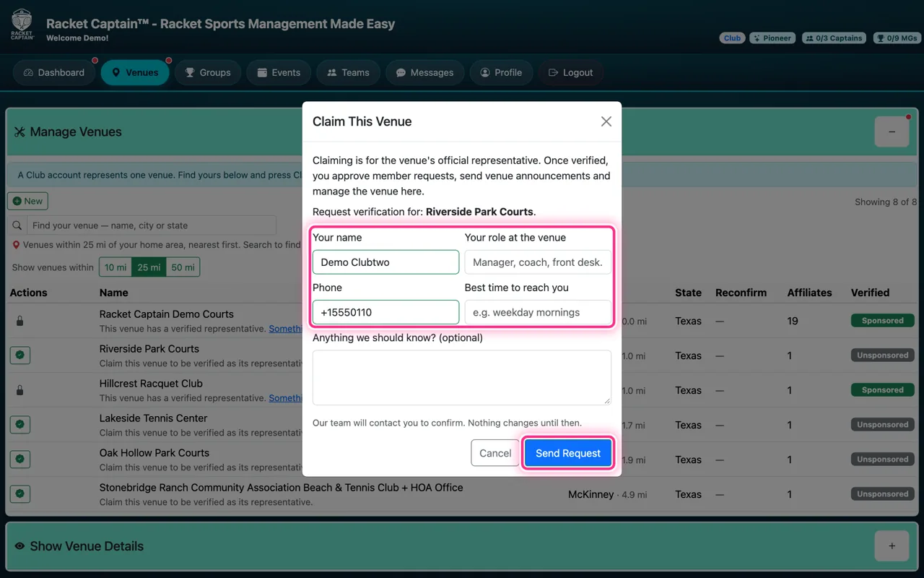Click the claim icon for Oak Hollow Park Courts
This screenshot has height=578, width=924.
[20, 460]
